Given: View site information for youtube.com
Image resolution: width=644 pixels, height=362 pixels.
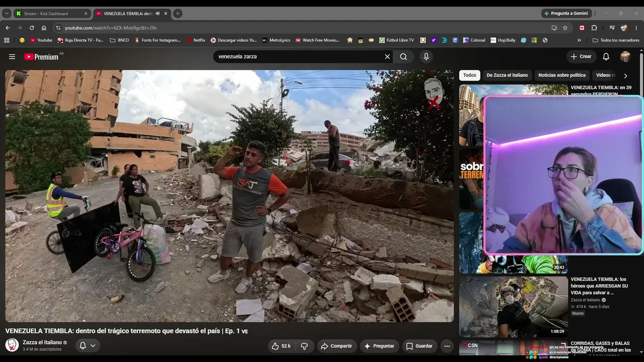Looking at the screenshot, I should tap(58, 28).
